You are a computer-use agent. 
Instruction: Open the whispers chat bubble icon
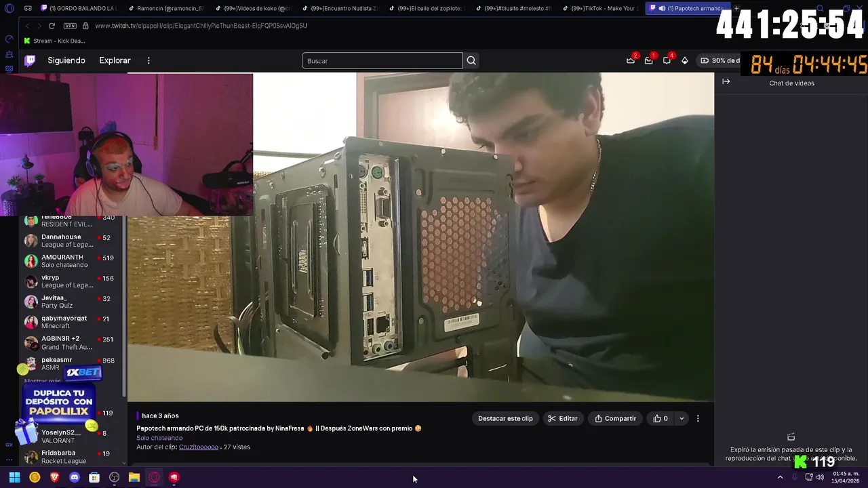[x=667, y=60]
